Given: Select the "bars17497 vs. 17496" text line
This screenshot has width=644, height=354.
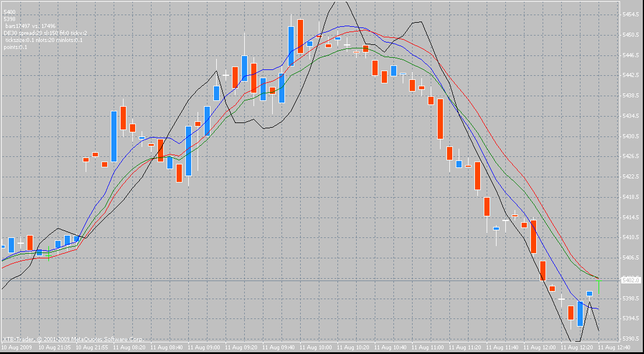Looking at the screenshot, I should 30,26.
